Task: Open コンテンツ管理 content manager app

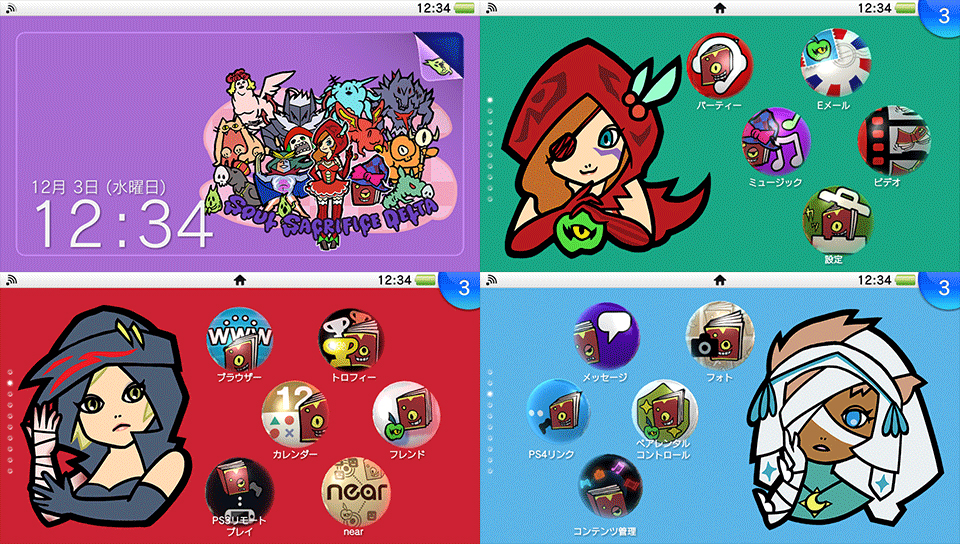Action: click(x=610, y=488)
